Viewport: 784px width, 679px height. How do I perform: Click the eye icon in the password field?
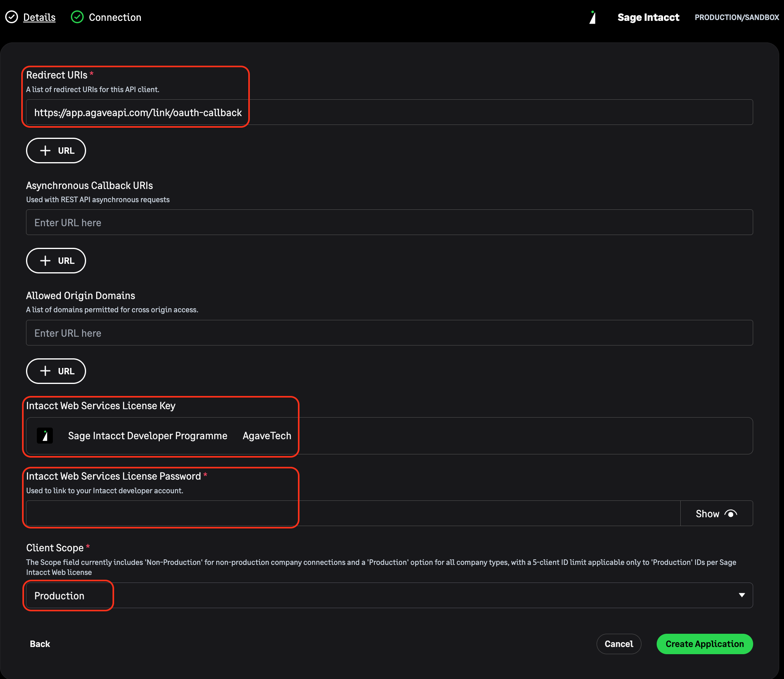click(x=731, y=514)
